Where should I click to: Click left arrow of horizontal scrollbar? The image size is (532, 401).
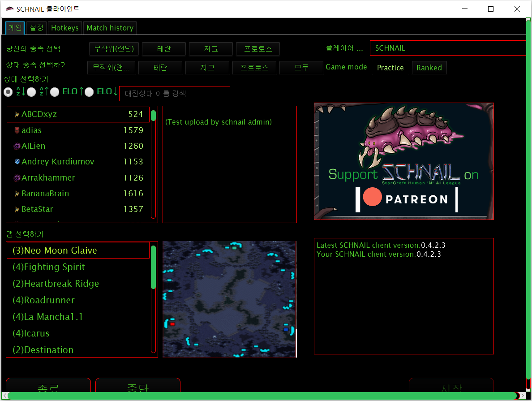click(5, 396)
